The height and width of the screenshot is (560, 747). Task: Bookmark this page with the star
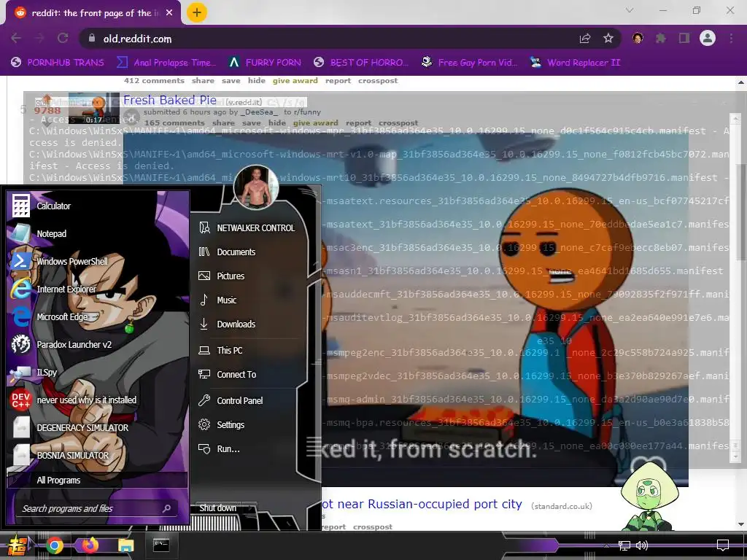tap(608, 39)
